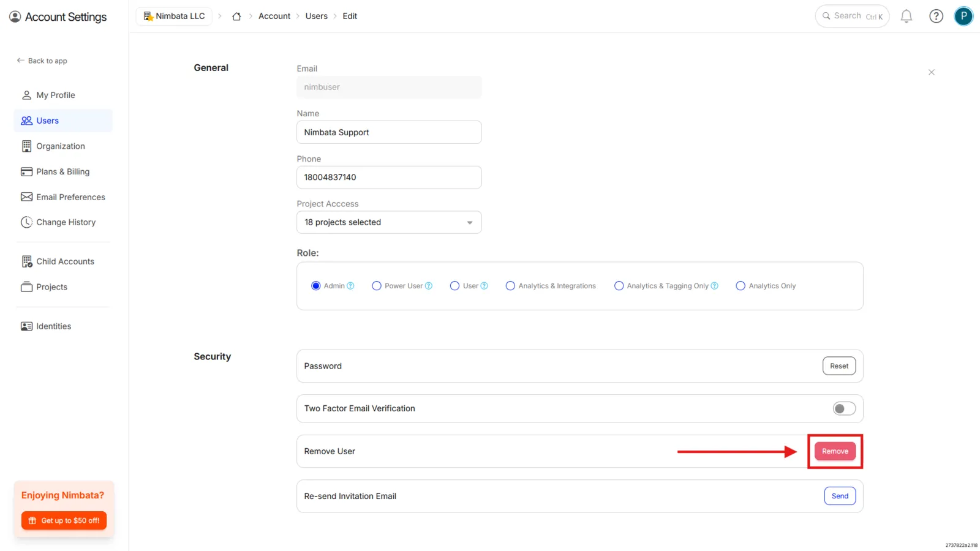Open Identities page

coord(63,326)
